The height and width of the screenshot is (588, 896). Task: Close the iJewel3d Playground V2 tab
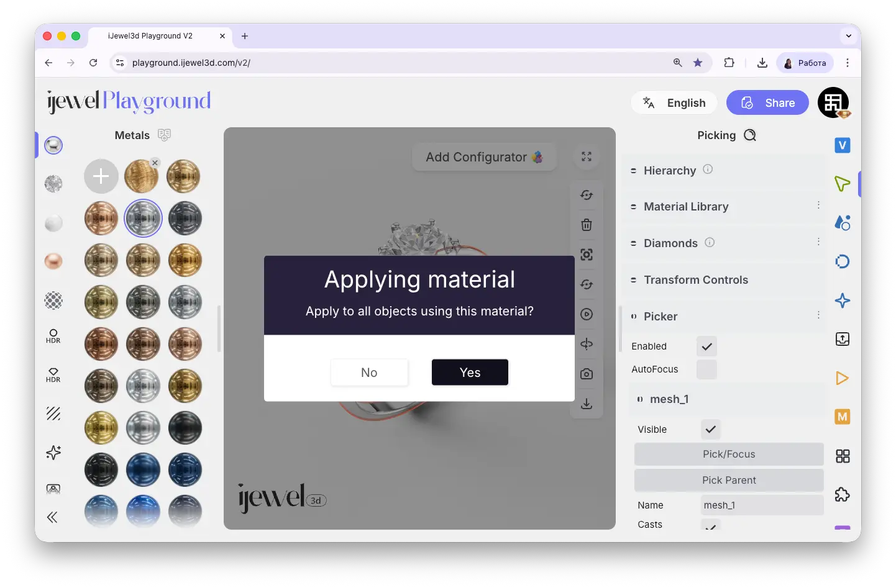[222, 36]
